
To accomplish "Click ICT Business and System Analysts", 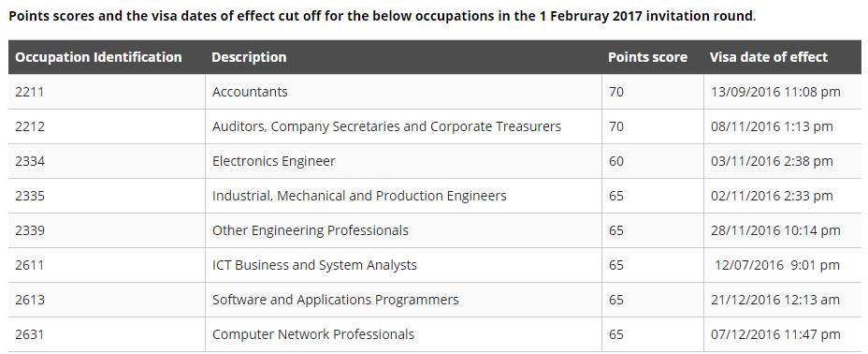I will pos(314,265).
